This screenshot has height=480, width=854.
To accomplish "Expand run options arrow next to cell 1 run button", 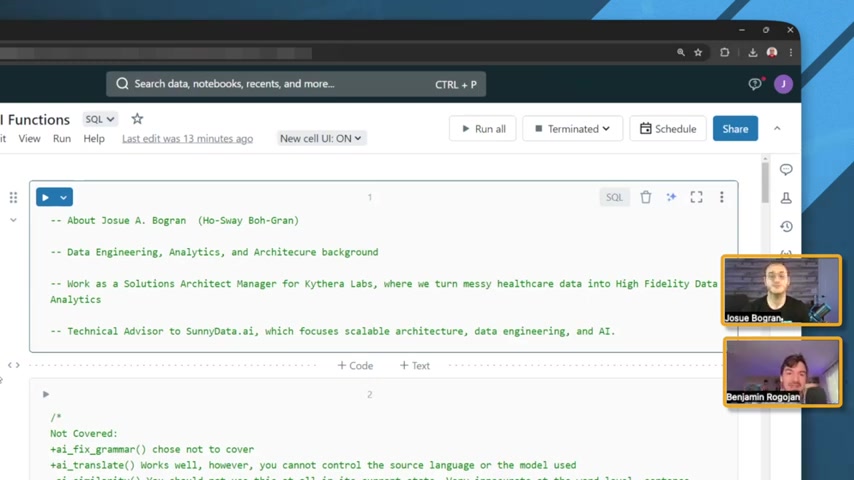I will click(63, 197).
